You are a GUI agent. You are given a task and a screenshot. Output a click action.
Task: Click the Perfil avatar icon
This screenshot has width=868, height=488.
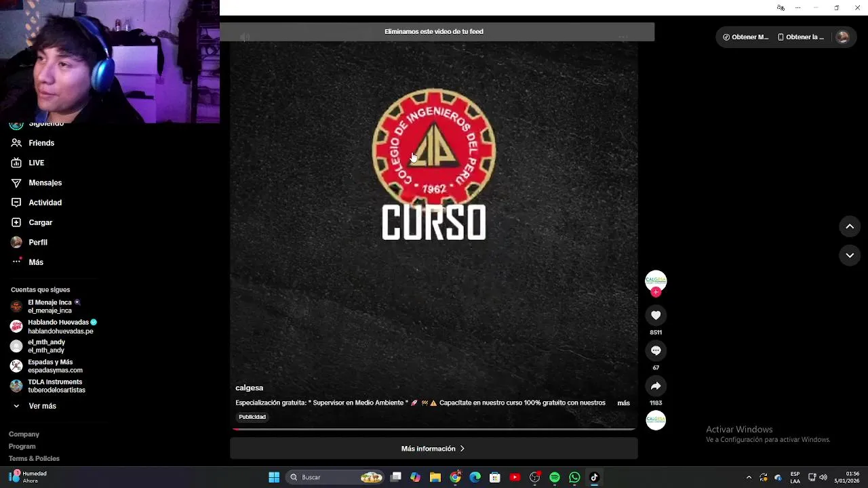[x=16, y=242]
